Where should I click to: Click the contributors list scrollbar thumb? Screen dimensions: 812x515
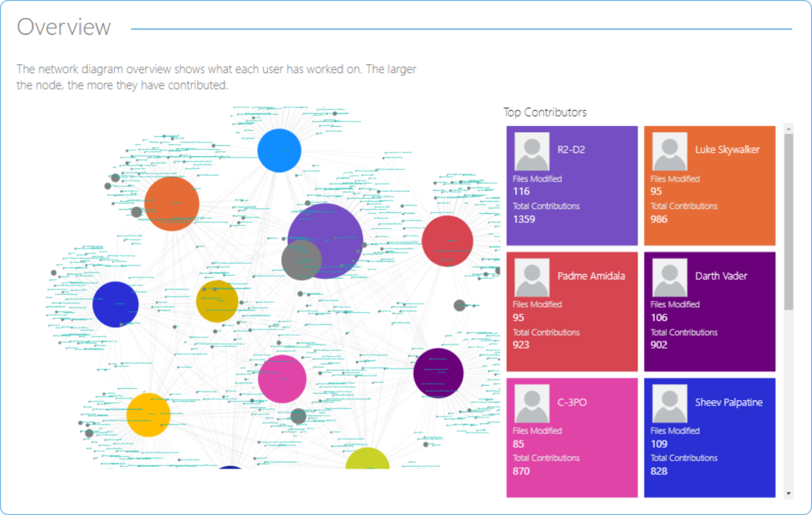[789, 222]
